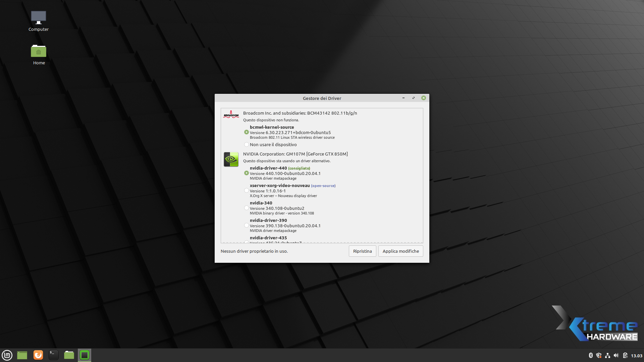Open the Linux Mint start menu
The width and height of the screenshot is (644, 362).
pos(7,355)
